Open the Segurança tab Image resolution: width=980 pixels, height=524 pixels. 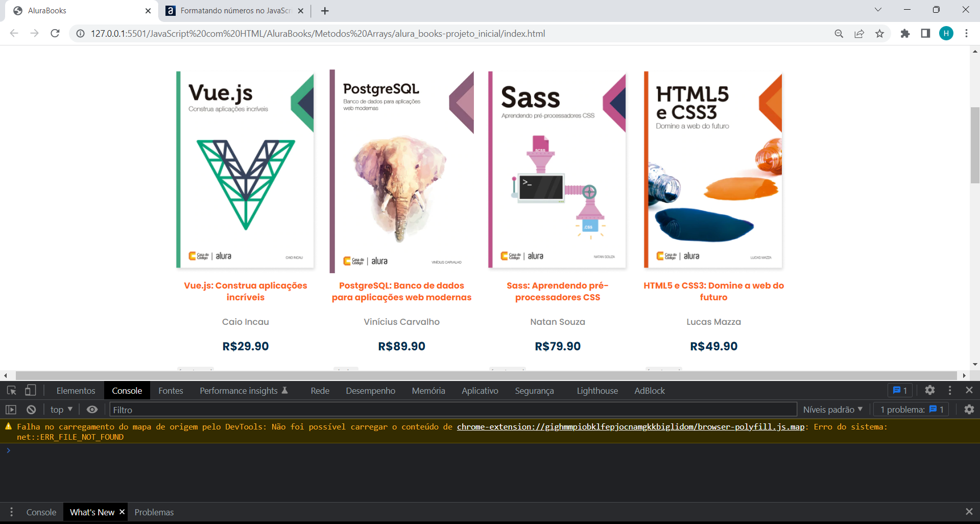[x=534, y=391]
